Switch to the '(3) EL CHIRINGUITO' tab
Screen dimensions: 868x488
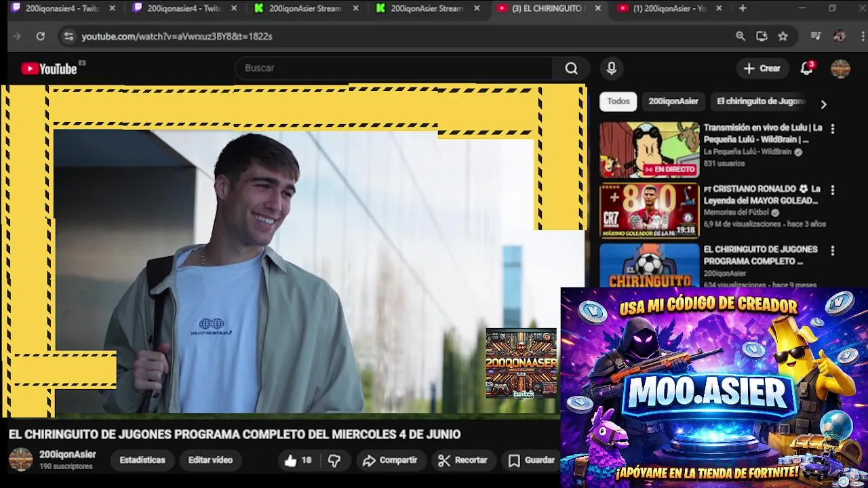click(539, 8)
